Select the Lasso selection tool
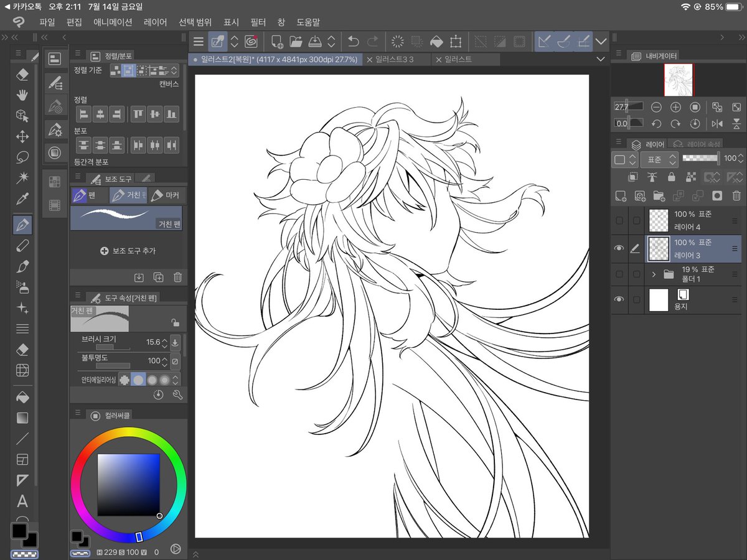Screen dimensions: 747x560 click(22, 157)
